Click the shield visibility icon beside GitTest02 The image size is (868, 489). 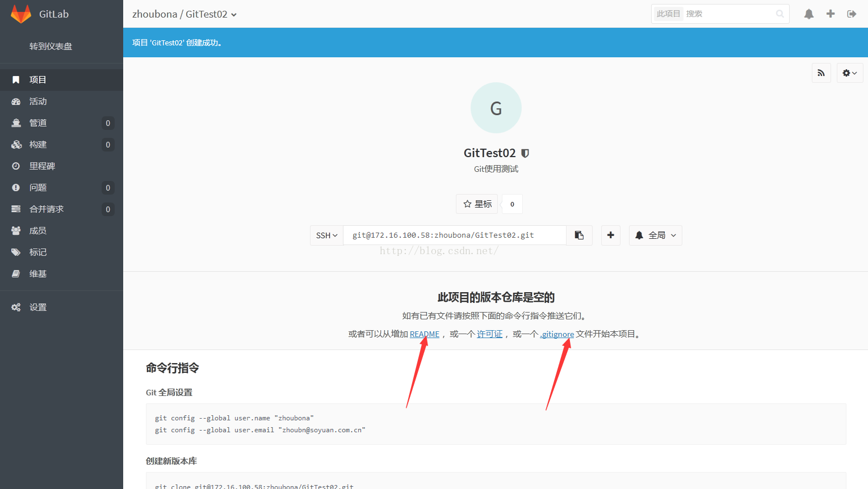click(525, 153)
